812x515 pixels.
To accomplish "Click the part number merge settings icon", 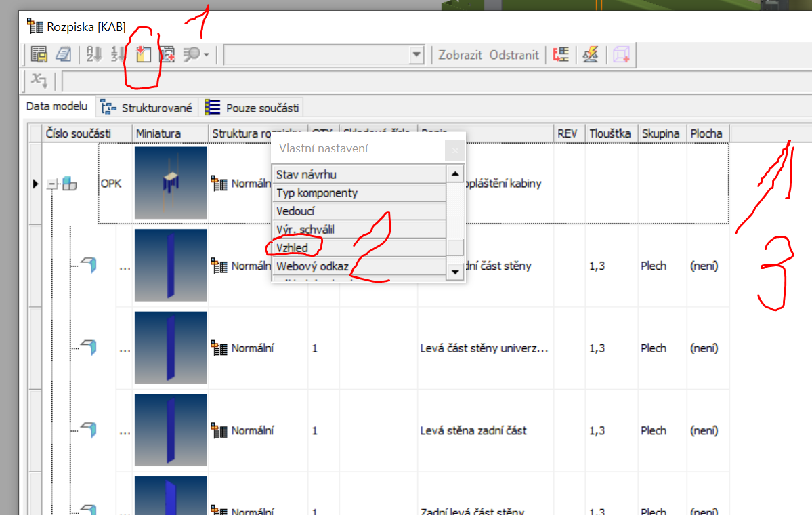I will click(561, 54).
